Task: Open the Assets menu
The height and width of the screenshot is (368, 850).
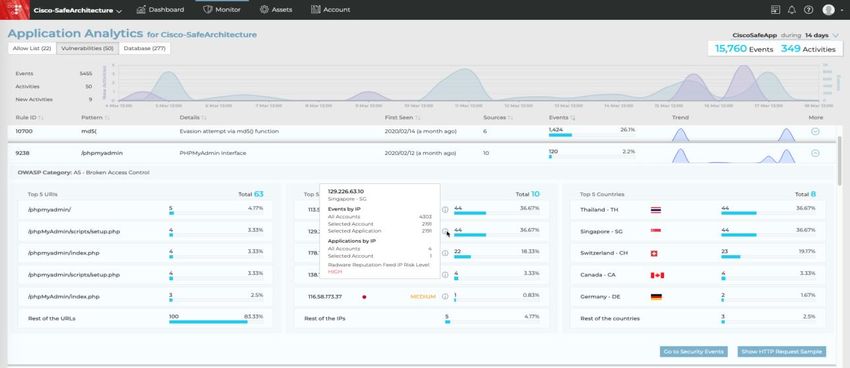Action: pos(276,10)
